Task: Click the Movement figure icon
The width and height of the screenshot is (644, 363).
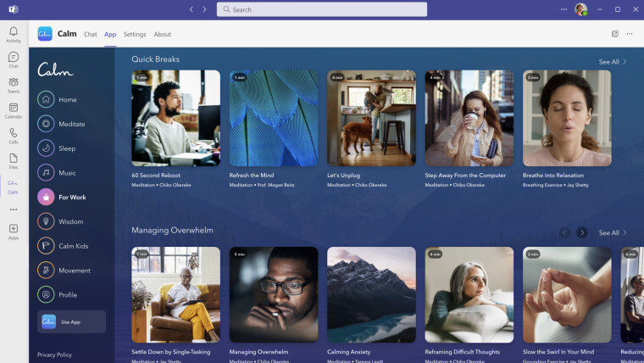Action: tap(46, 271)
